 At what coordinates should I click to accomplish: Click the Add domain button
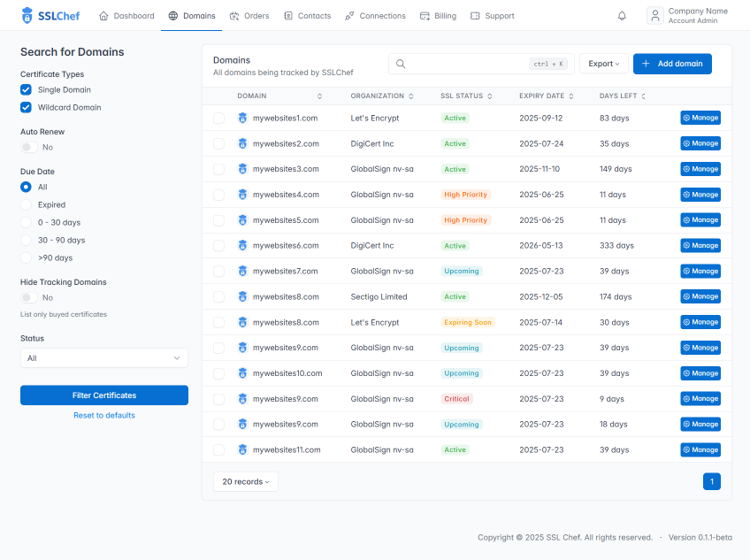pos(672,64)
